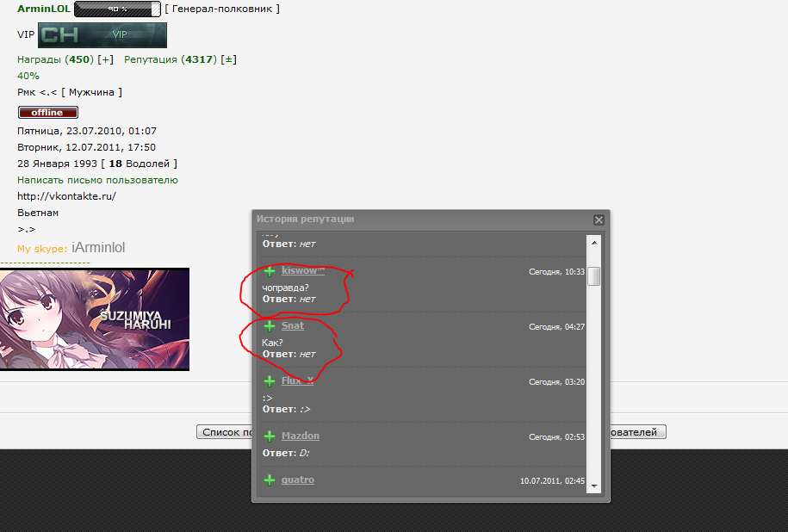Click the green plus icon beside Mazdon
This screenshot has height=532, width=788.
270,436
